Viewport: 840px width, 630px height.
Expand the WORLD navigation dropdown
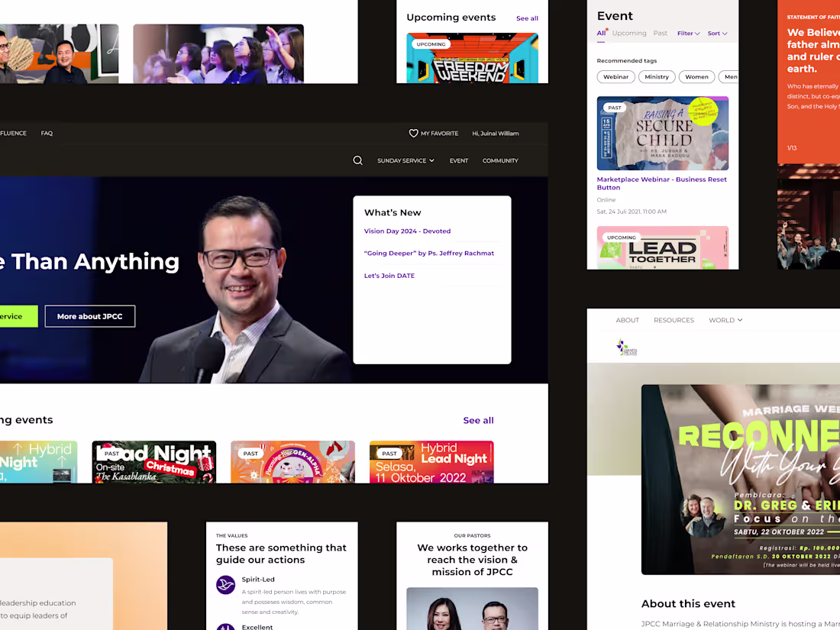tap(725, 320)
